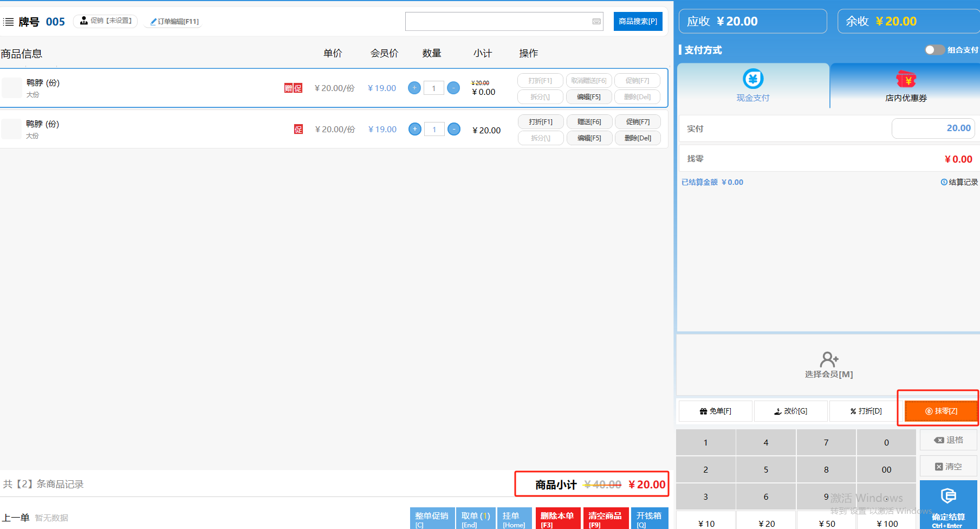
Task: Click the cash payment (现金支付) icon
Action: coord(752,79)
